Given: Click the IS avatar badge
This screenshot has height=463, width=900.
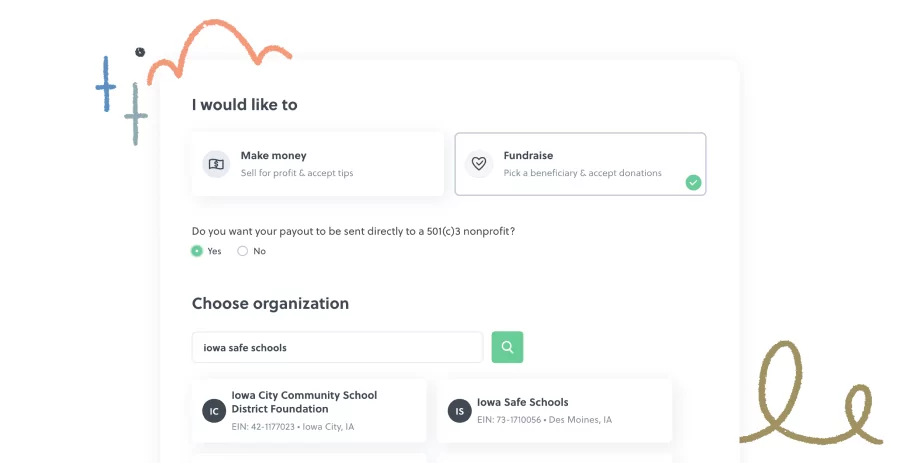Looking at the screenshot, I should (460, 411).
